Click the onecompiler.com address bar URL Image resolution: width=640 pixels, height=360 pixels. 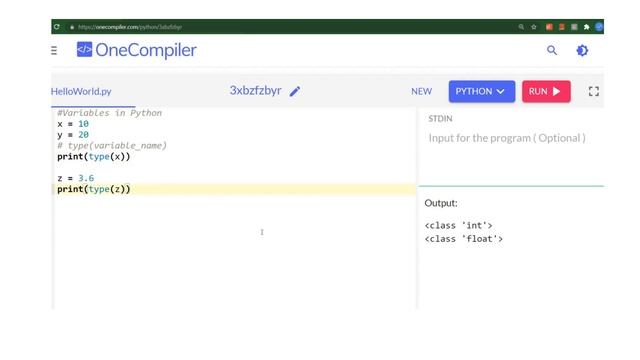130,27
